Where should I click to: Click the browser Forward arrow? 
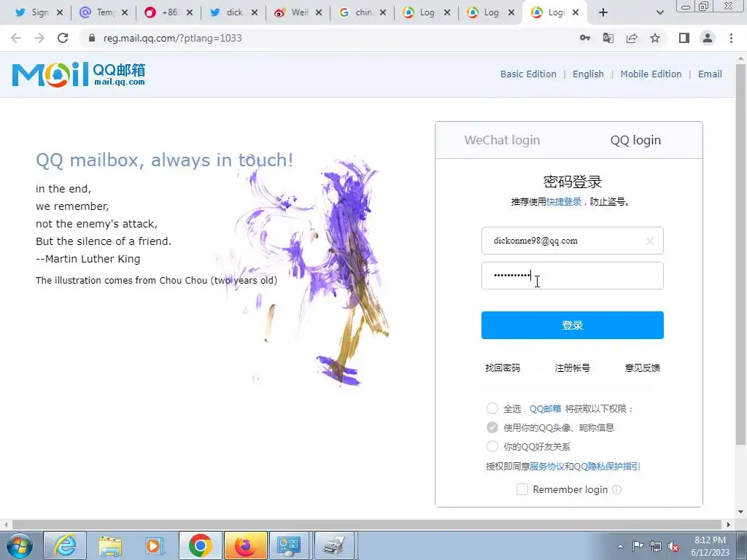pos(39,38)
